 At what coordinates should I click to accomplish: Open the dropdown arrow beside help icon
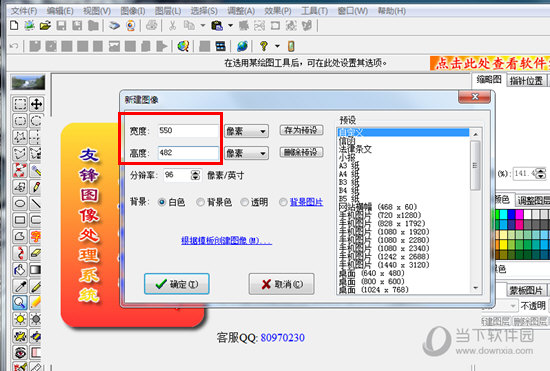pyautogui.click(x=277, y=46)
